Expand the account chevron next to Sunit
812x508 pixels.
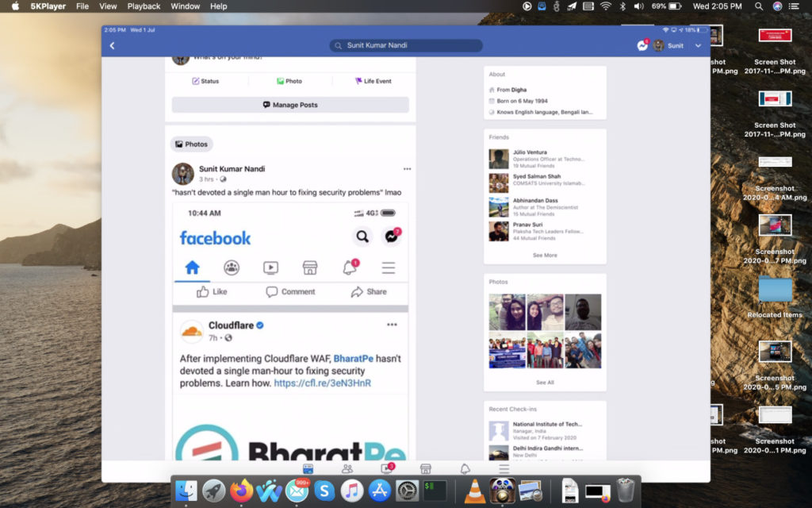click(698, 45)
